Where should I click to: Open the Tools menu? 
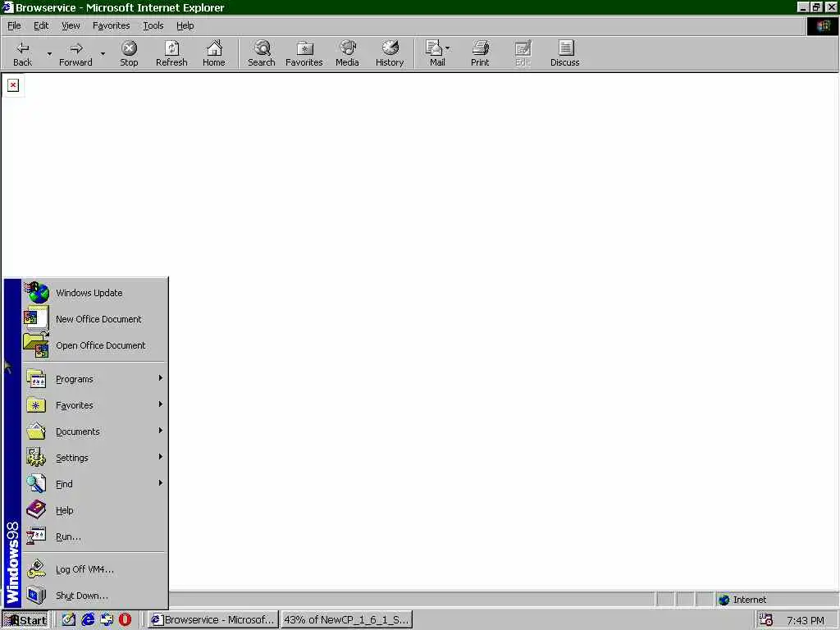153,25
